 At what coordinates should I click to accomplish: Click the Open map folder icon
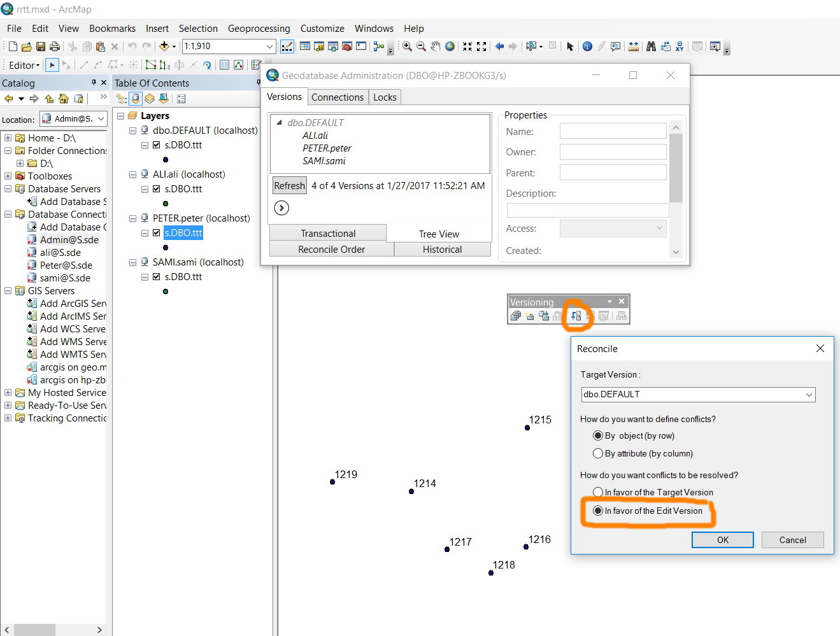tap(26, 46)
